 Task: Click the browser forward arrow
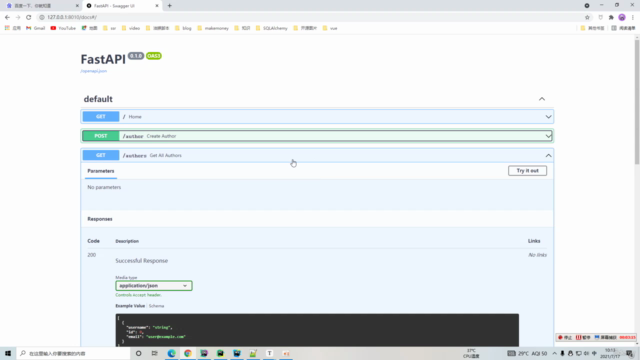tap(18, 17)
